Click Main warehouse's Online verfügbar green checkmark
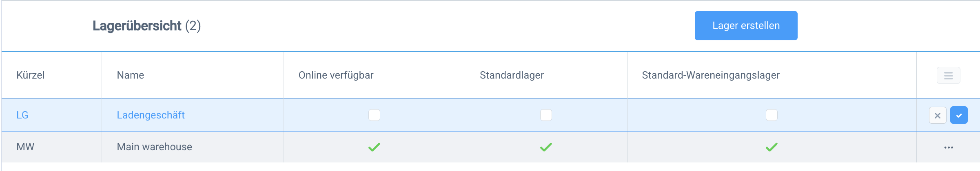Screen dimensions: 980x171 [x=374, y=147]
